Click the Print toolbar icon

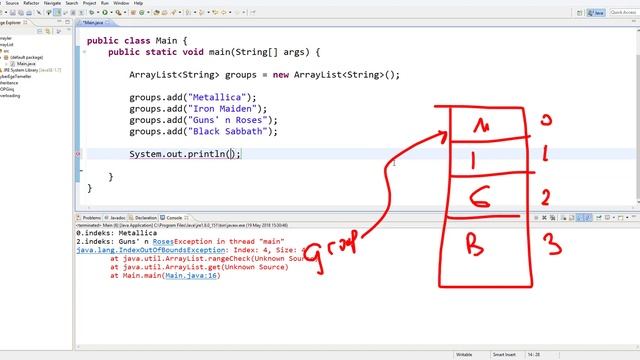point(29,13)
